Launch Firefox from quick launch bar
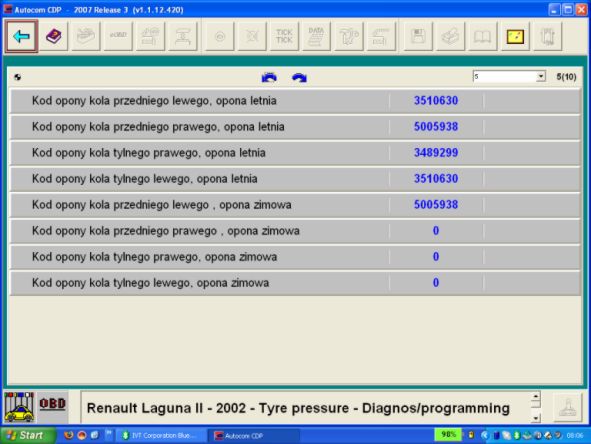 (x=69, y=435)
